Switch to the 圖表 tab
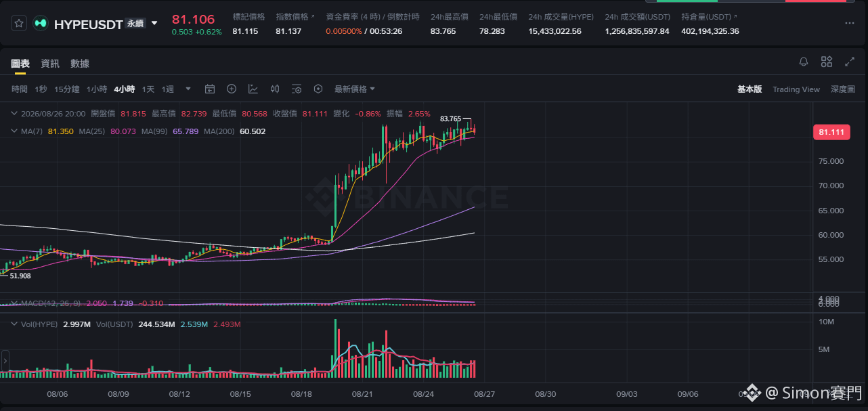The width and height of the screenshot is (868, 411). pos(20,64)
